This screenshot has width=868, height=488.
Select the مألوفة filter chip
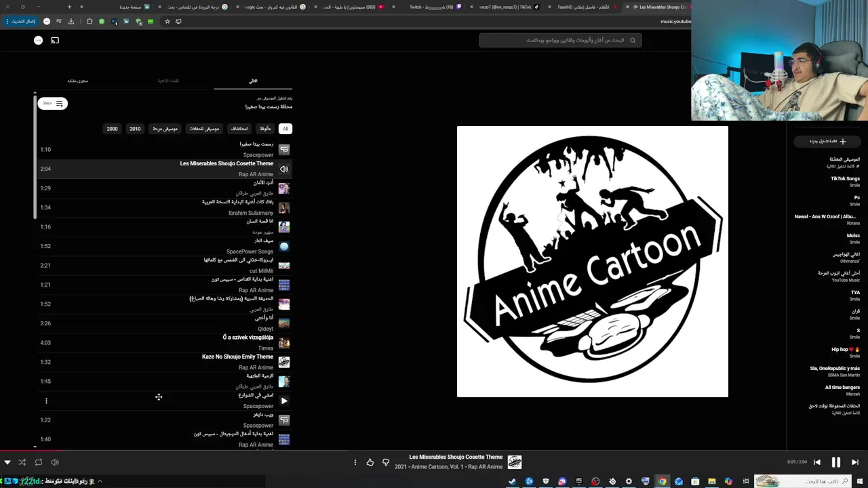pyautogui.click(x=265, y=129)
